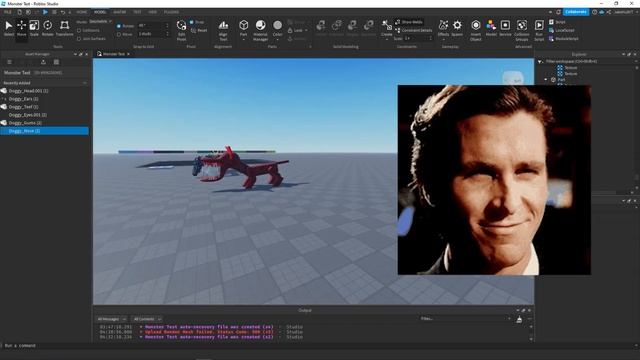Click the Create constraint icon
Viewport: 640px width, 360px height.
point(387,25)
